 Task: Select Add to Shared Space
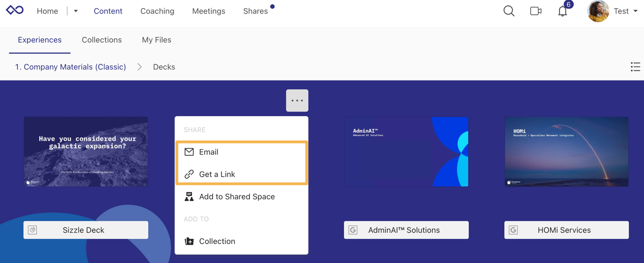click(x=242, y=197)
